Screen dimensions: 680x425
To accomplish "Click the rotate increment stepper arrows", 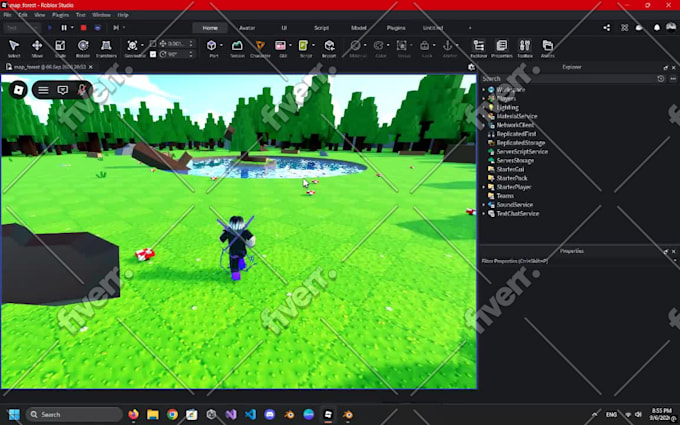I will [x=191, y=54].
